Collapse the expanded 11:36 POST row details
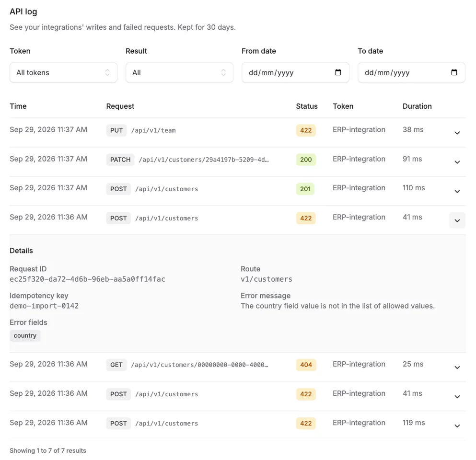This screenshot has width=476, height=460. coord(457,220)
